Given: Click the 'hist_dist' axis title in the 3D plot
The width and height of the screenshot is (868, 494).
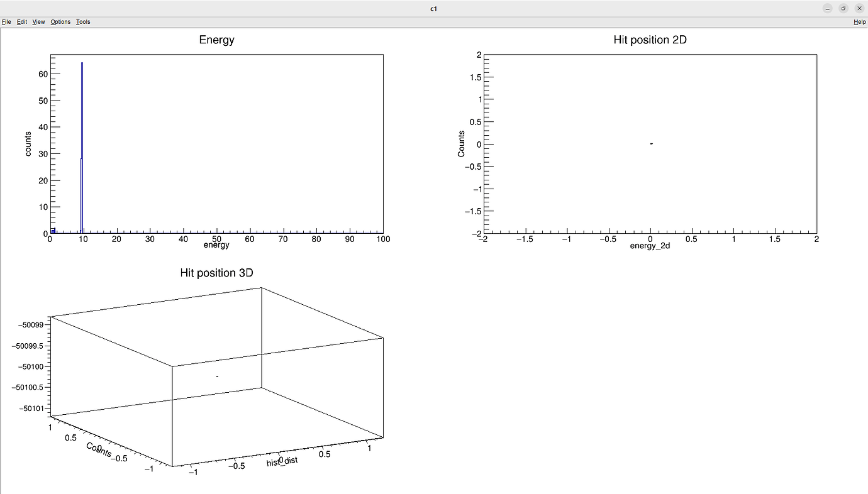Looking at the screenshot, I should (x=282, y=462).
